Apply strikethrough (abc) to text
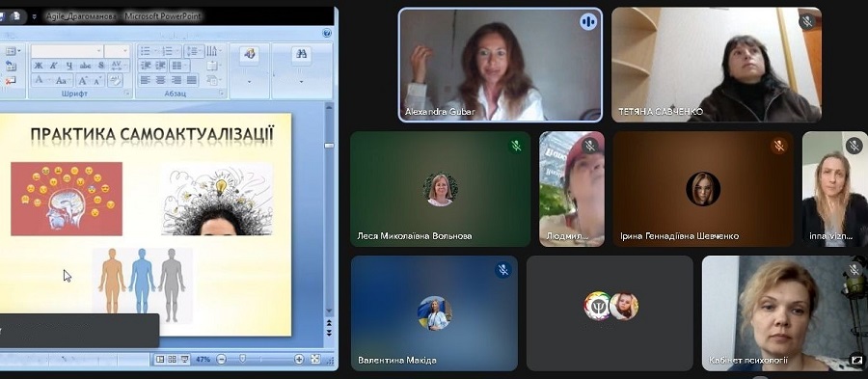Image resolution: width=868 pixels, height=379 pixels. (x=85, y=66)
